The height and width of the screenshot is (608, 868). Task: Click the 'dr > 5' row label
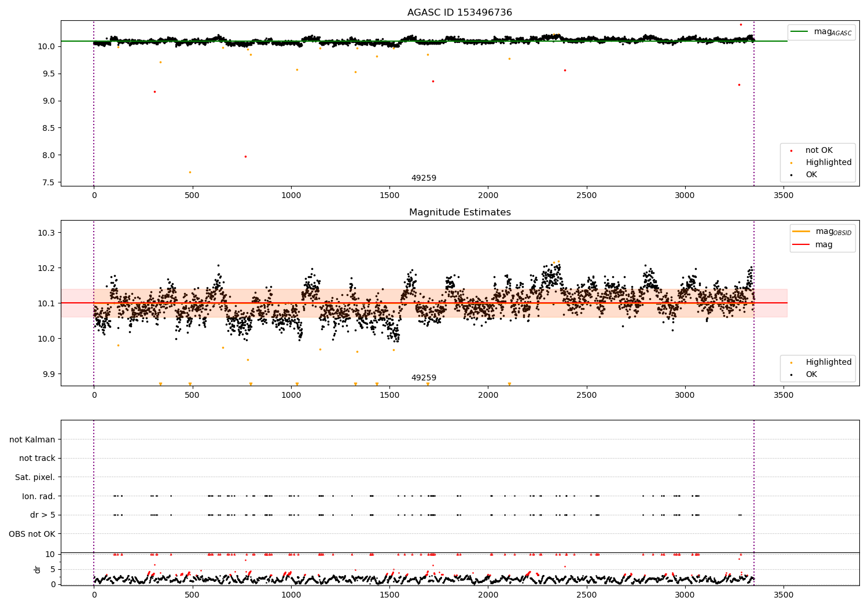tap(43, 515)
